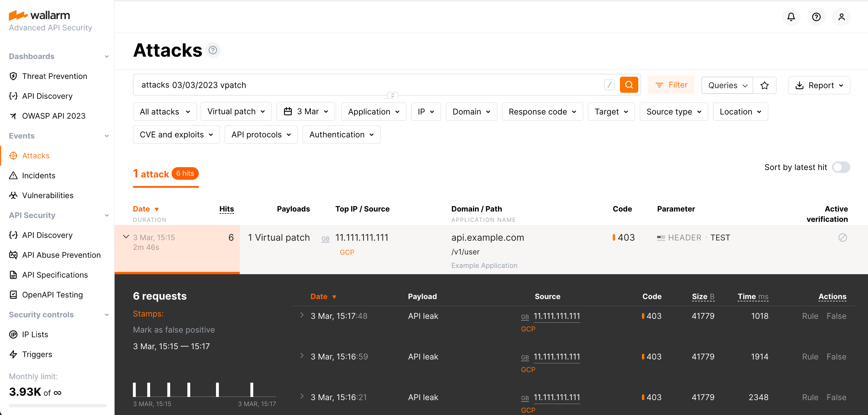Select Mark as false positive
The width and height of the screenshot is (868, 415).
(174, 329)
